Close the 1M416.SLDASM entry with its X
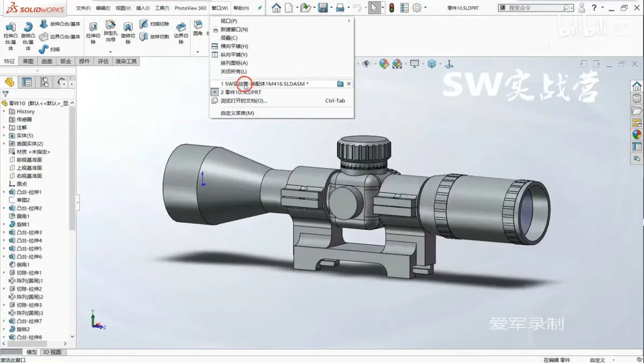Screen dimensions: 644x363 348,83
